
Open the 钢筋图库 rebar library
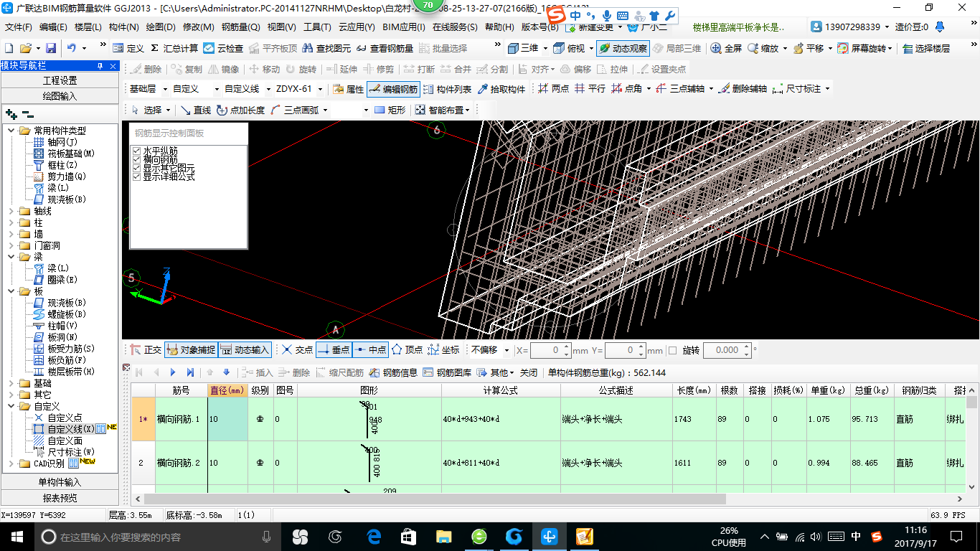tap(448, 372)
